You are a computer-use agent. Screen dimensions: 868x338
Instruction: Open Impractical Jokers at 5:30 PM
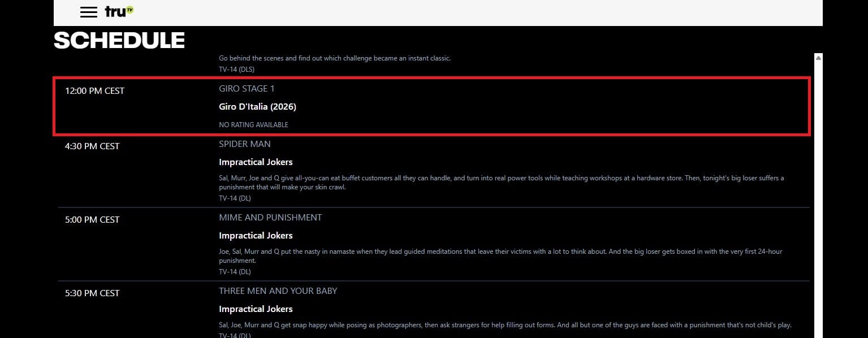point(256,309)
